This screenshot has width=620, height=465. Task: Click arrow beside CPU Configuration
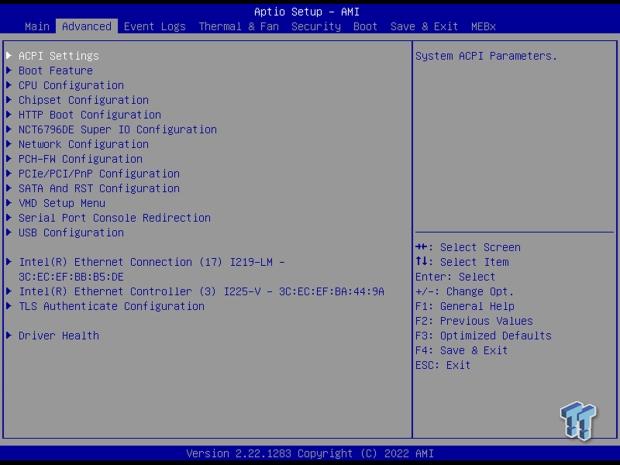coord(9,85)
